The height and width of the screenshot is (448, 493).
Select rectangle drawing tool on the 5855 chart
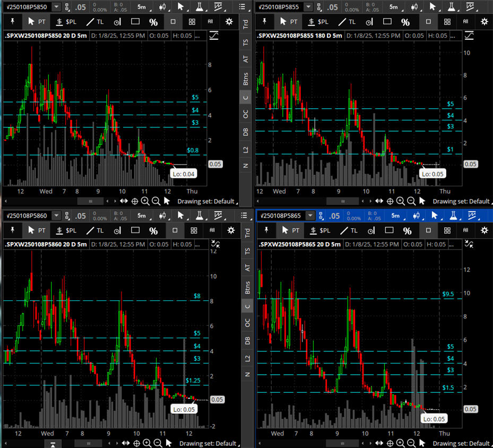[387, 22]
